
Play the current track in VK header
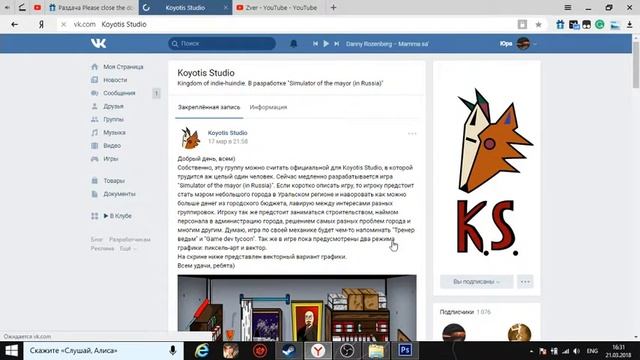(x=326, y=44)
